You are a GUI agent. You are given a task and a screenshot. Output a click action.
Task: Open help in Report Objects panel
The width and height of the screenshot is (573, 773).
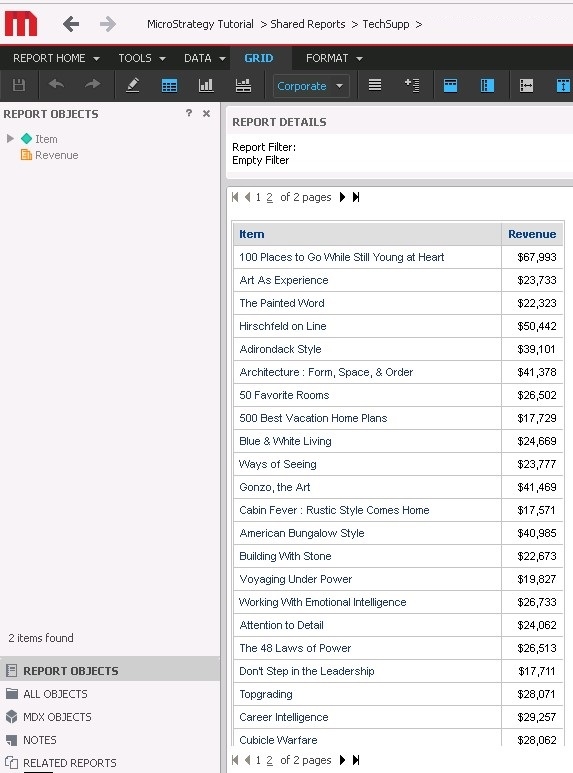(x=189, y=113)
